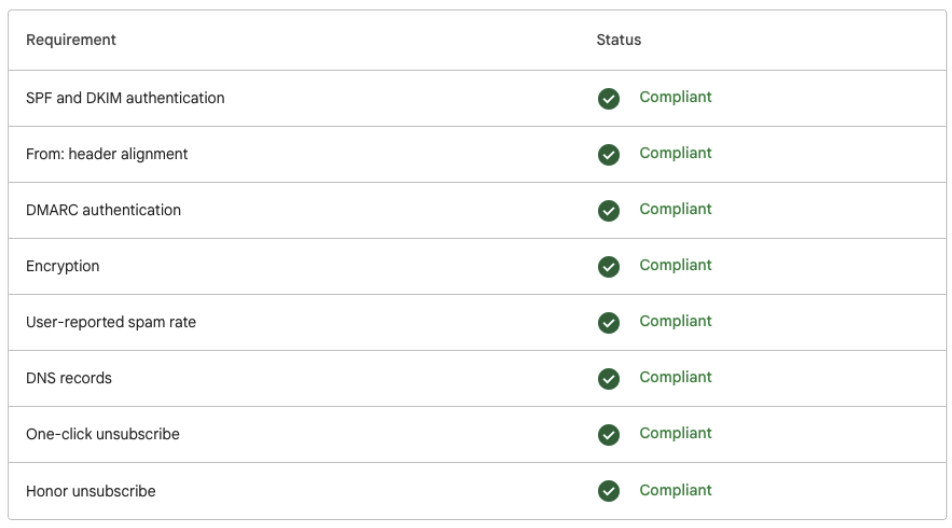Select the Status column header
Image resolution: width=952 pixels, height=528 pixels.
(618, 40)
